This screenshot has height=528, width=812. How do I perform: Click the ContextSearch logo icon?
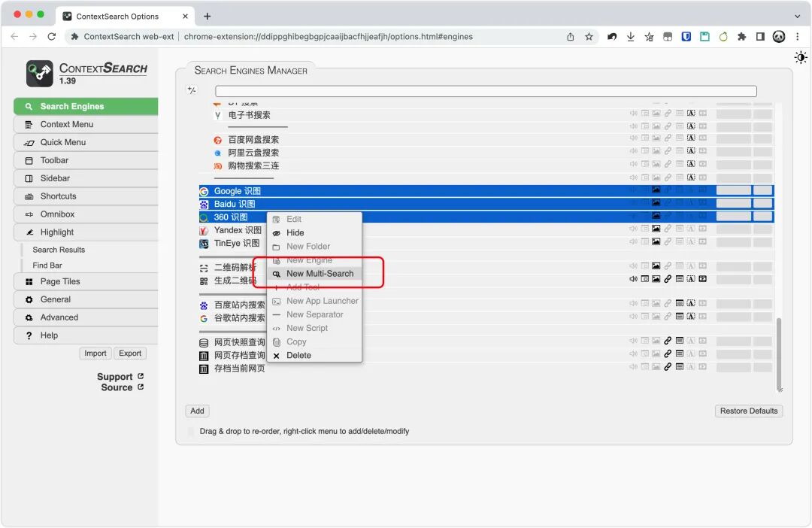39,73
